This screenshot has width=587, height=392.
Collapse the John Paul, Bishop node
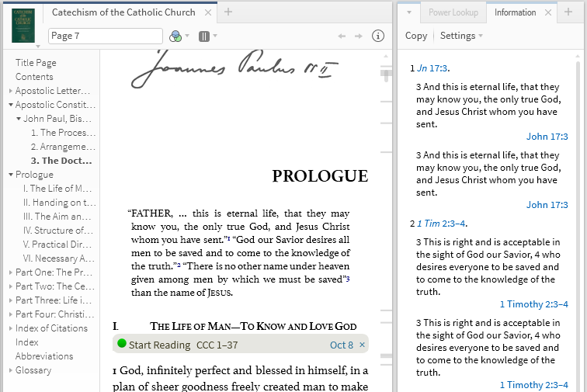19,119
